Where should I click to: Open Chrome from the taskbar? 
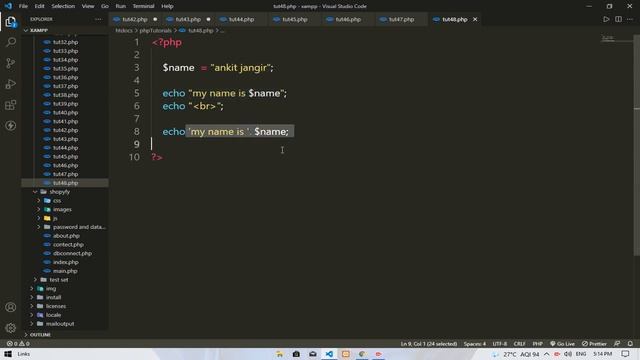(x=362, y=354)
